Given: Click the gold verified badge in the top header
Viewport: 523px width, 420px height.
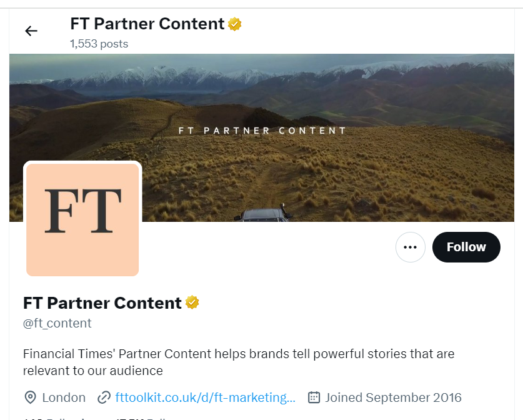Looking at the screenshot, I should coord(235,24).
